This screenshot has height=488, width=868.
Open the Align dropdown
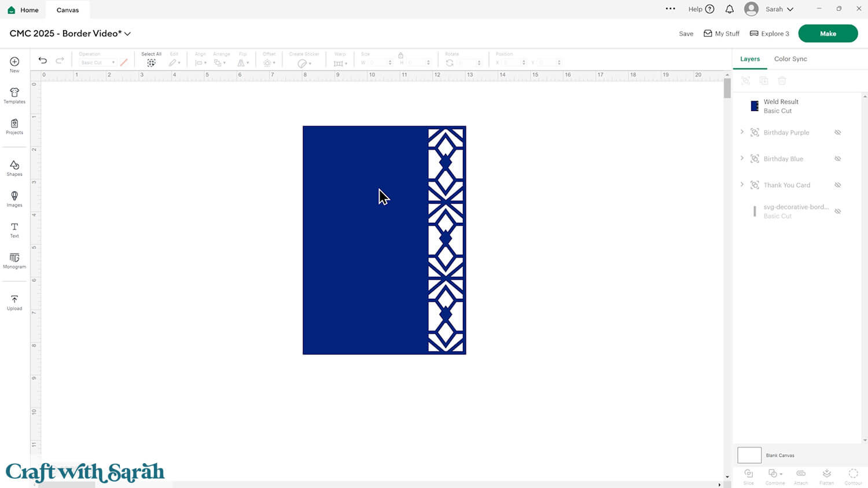(x=200, y=63)
